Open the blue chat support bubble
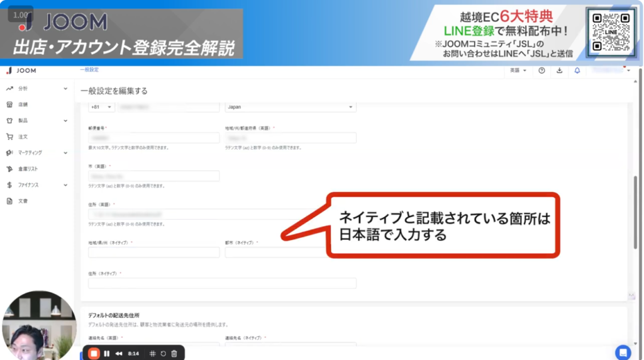 pyautogui.click(x=623, y=352)
